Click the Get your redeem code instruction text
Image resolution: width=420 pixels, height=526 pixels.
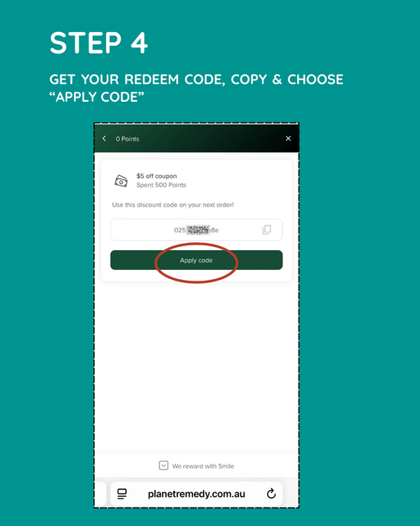click(196, 88)
